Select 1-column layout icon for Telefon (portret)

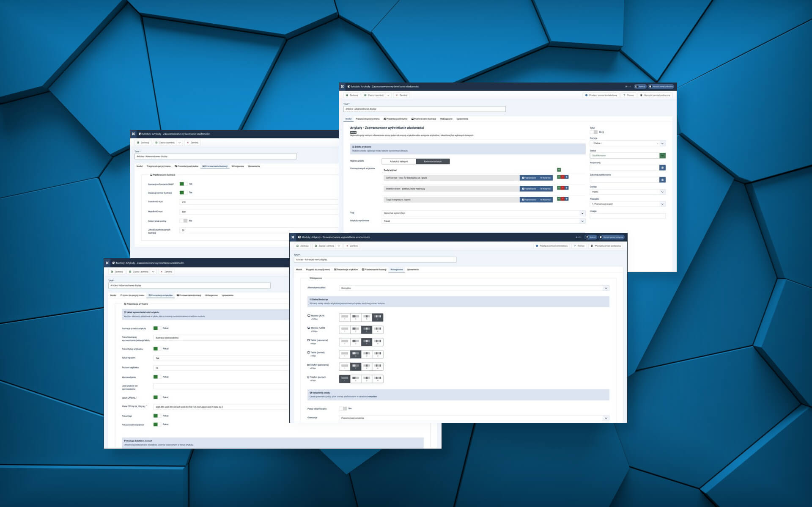344,378
